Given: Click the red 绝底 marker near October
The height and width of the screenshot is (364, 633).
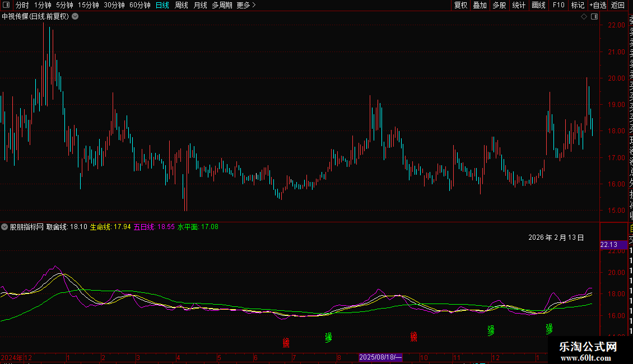Looking at the screenshot, I should click(413, 336).
